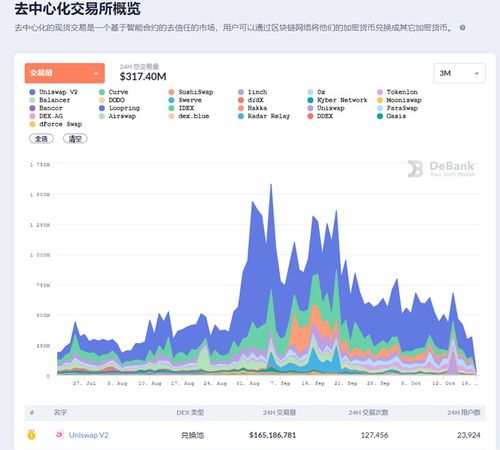Click the 全选 select-all button
Image resolution: width=500 pixels, height=450 pixels.
tap(41, 139)
